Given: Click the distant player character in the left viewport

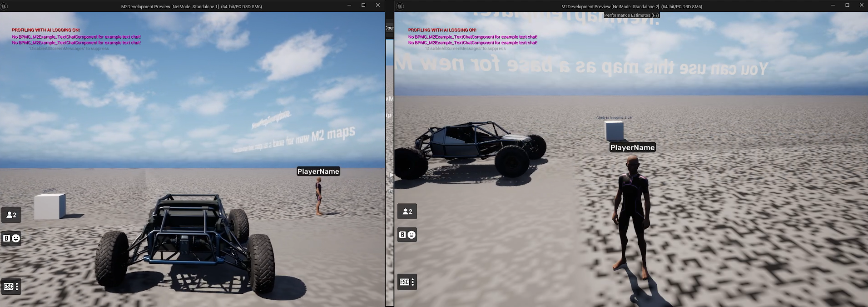Looking at the screenshot, I should [x=319, y=196].
